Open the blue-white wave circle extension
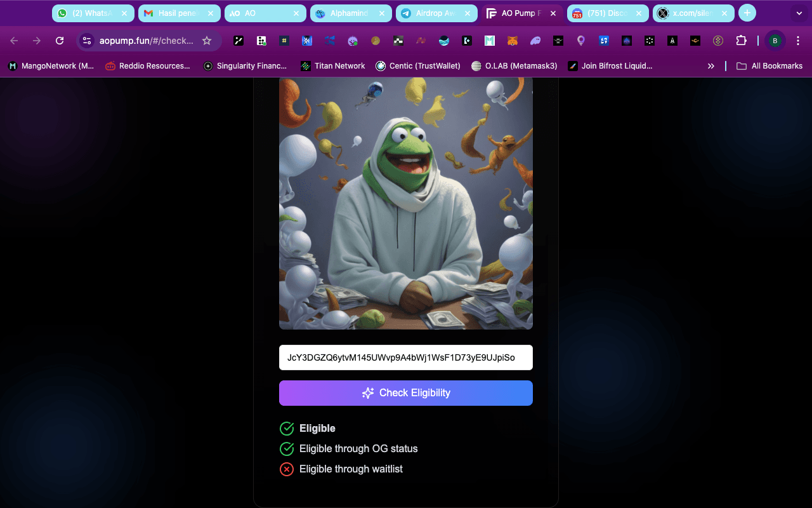The width and height of the screenshot is (812, 508). (444, 41)
